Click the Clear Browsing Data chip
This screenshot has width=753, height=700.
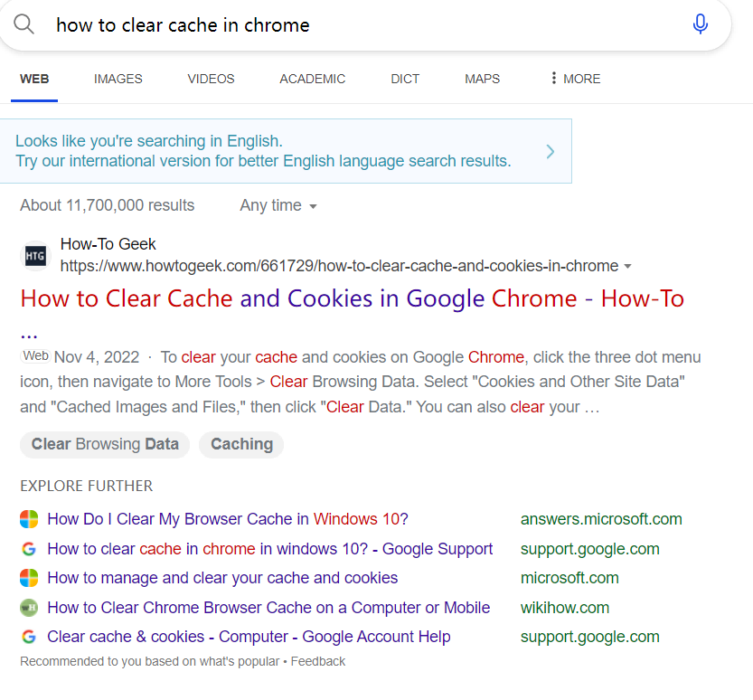[x=105, y=444]
